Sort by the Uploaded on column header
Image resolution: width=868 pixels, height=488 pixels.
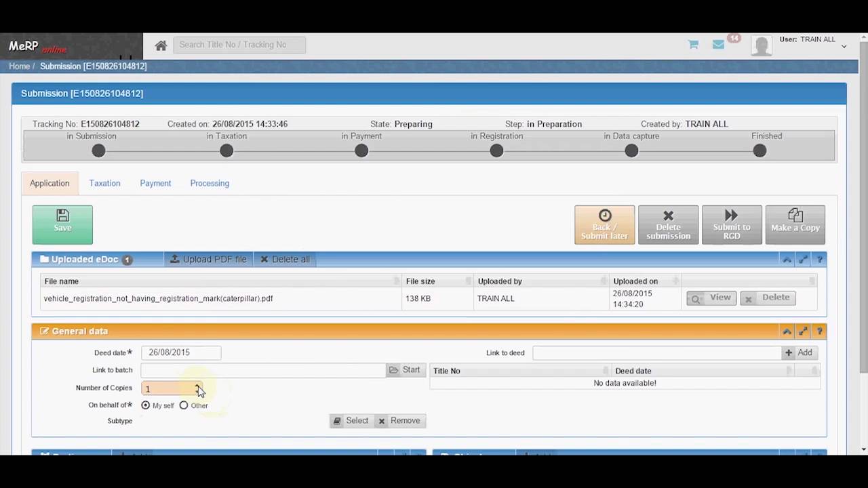pyautogui.click(x=645, y=281)
